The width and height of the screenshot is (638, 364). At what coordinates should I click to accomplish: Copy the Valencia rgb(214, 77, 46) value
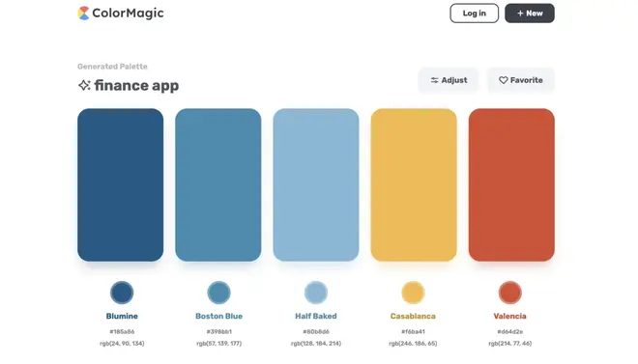click(x=509, y=344)
